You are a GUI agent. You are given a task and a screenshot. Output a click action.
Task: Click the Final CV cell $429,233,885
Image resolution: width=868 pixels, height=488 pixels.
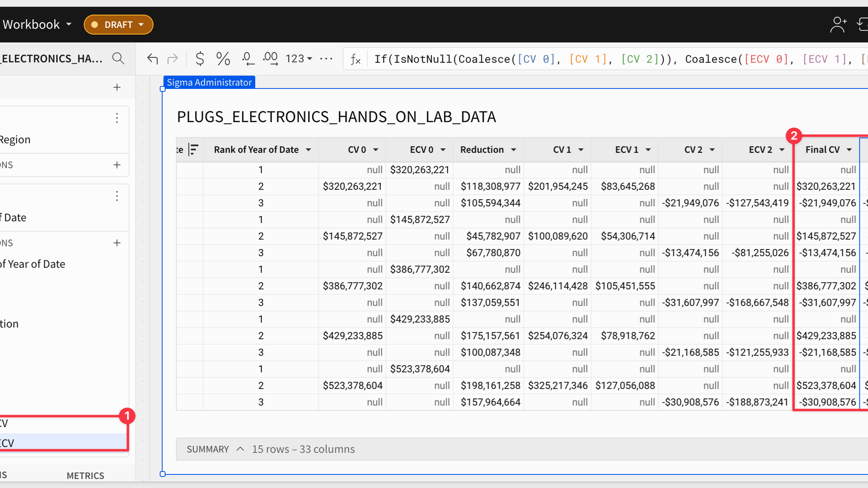[826, 336]
